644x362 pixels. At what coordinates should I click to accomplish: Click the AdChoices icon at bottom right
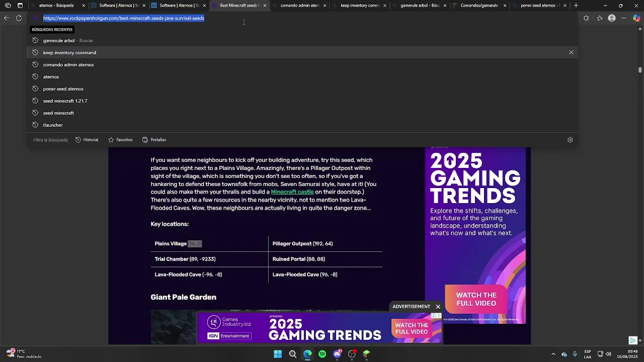[633, 340]
